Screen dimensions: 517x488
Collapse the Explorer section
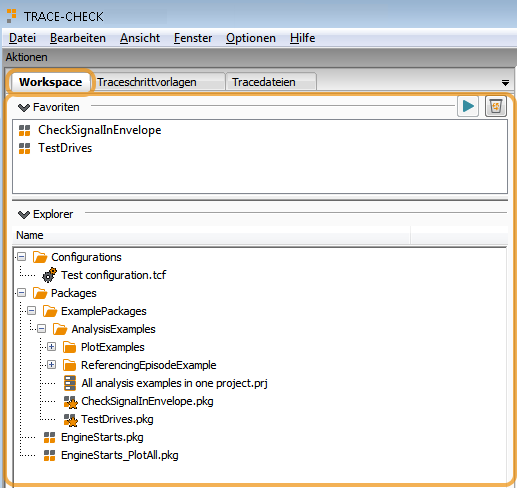point(24,215)
